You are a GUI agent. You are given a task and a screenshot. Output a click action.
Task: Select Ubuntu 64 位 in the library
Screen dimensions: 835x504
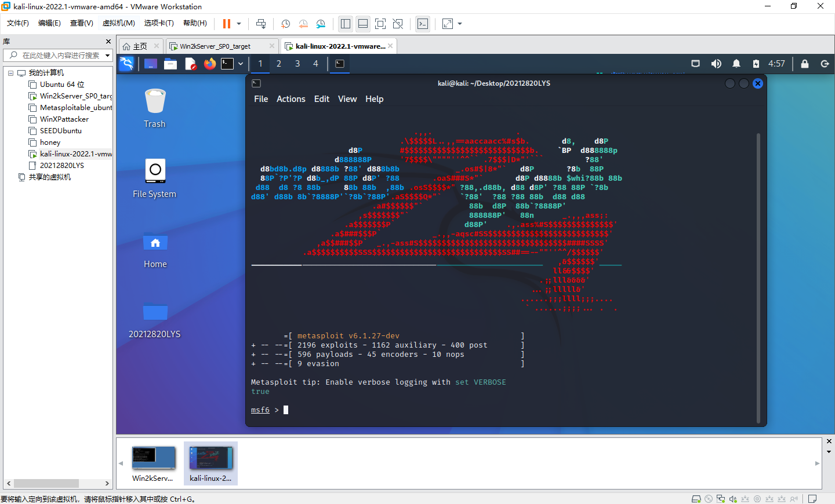click(x=62, y=85)
